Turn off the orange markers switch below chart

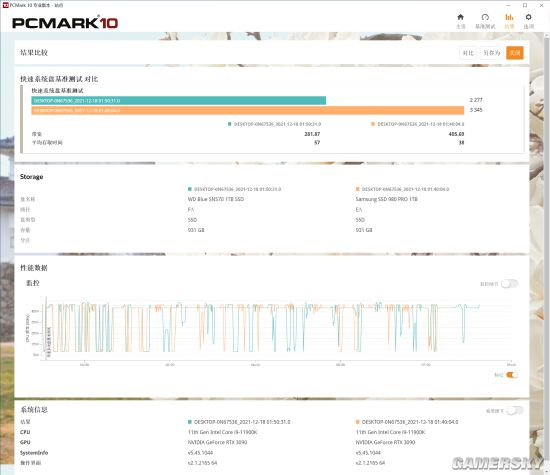pyautogui.click(x=512, y=375)
